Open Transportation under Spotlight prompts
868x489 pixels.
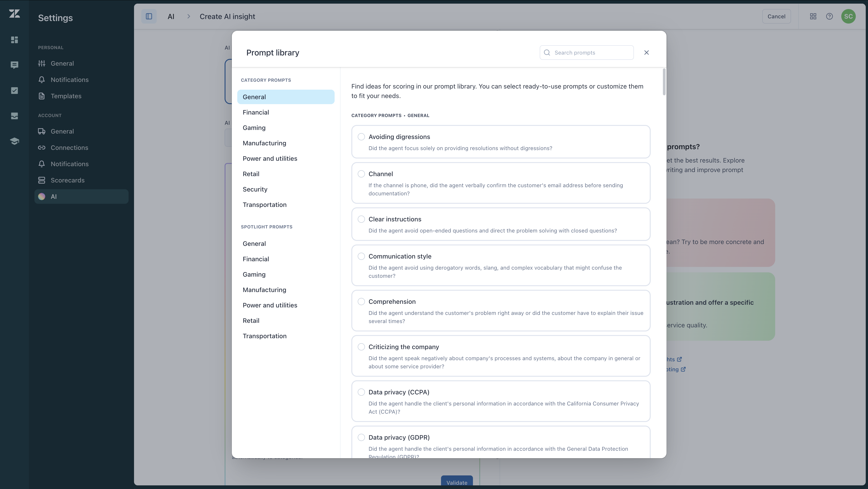264,336
